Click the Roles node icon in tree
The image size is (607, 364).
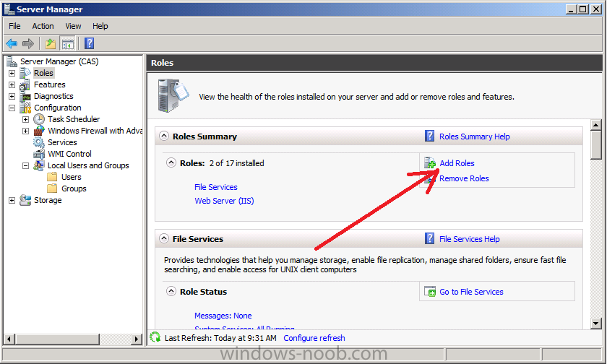[25, 73]
